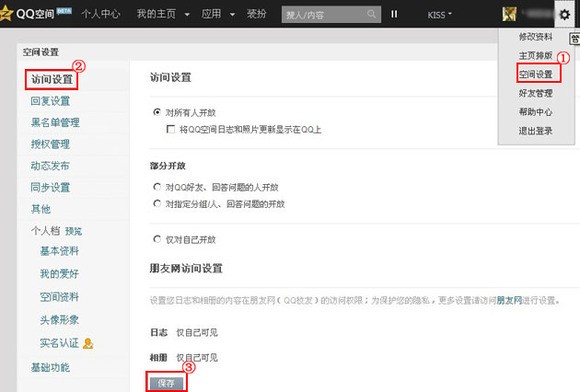Toggle 将QQ空间日志和照片更新显示在QQ上 checkbox

(x=171, y=129)
